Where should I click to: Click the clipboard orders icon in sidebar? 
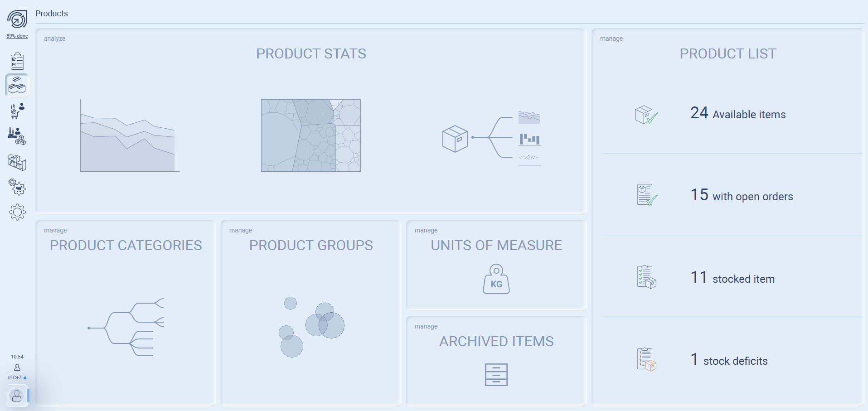17,61
